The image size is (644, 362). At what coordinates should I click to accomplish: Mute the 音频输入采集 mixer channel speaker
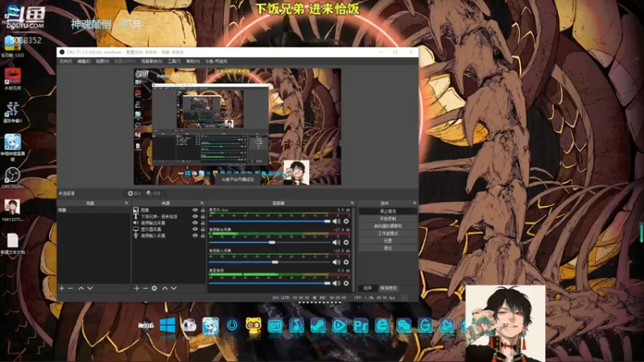pos(336,262)
